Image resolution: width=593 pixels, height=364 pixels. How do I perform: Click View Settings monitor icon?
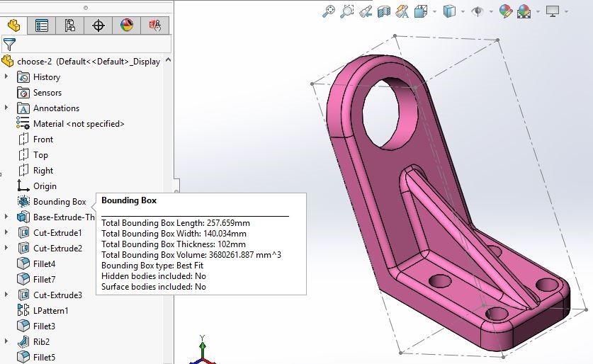click(x=553, y=11)
